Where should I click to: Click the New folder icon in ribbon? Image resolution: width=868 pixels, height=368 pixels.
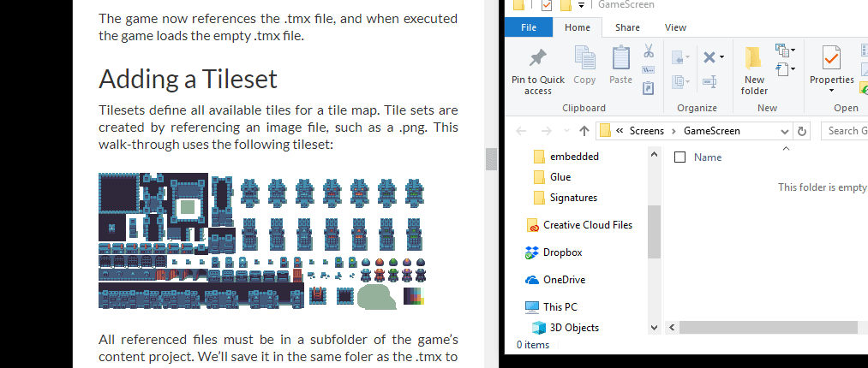[754, 58]
